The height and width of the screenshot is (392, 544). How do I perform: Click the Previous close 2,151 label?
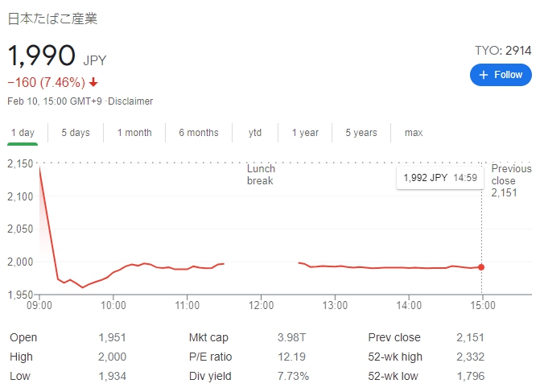(512, 181)
